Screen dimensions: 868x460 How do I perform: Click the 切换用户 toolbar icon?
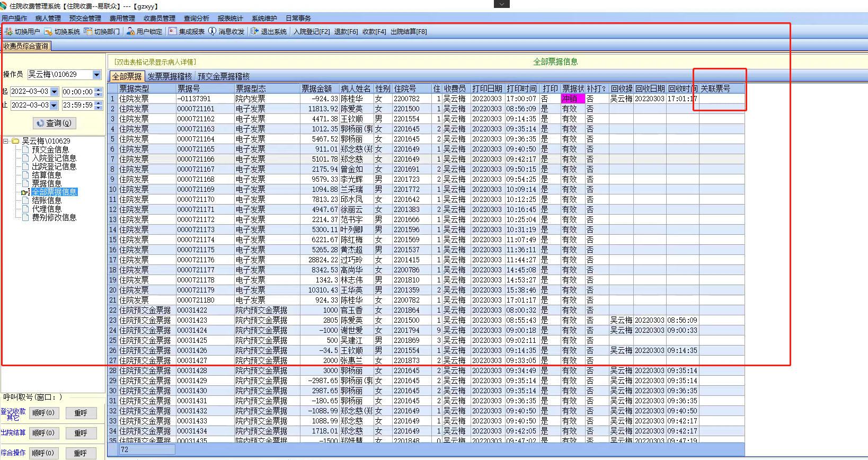(x=8, y=32)
